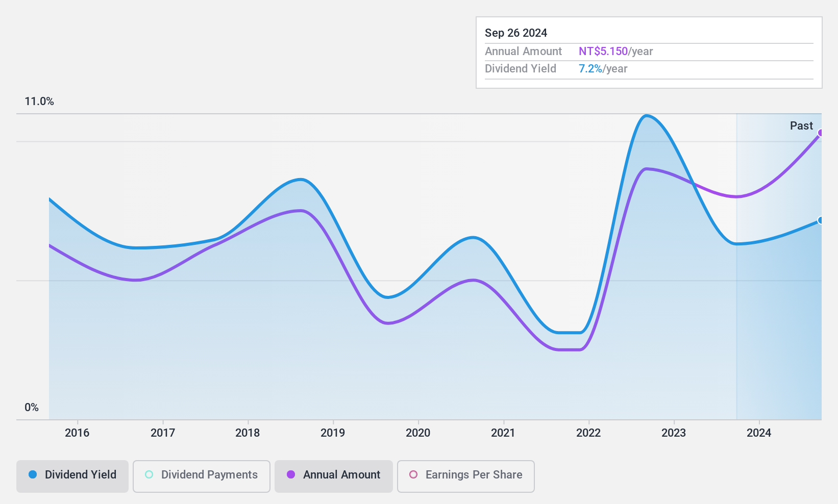Viewport: 838px width, 504px height.
Task: Click the Dividend Yield label in tooltip
Action: click(521, 69)
